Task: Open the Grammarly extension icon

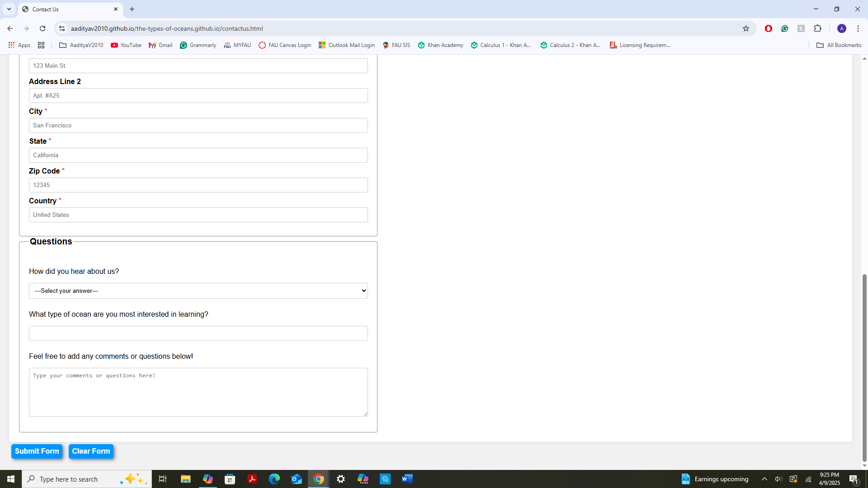Action: 785,28
